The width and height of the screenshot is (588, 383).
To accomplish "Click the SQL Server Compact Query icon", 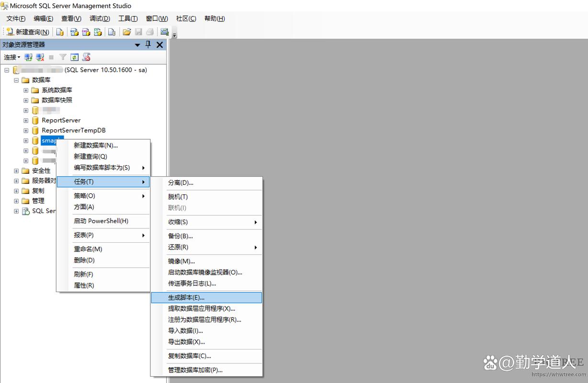I will [112, 32].
